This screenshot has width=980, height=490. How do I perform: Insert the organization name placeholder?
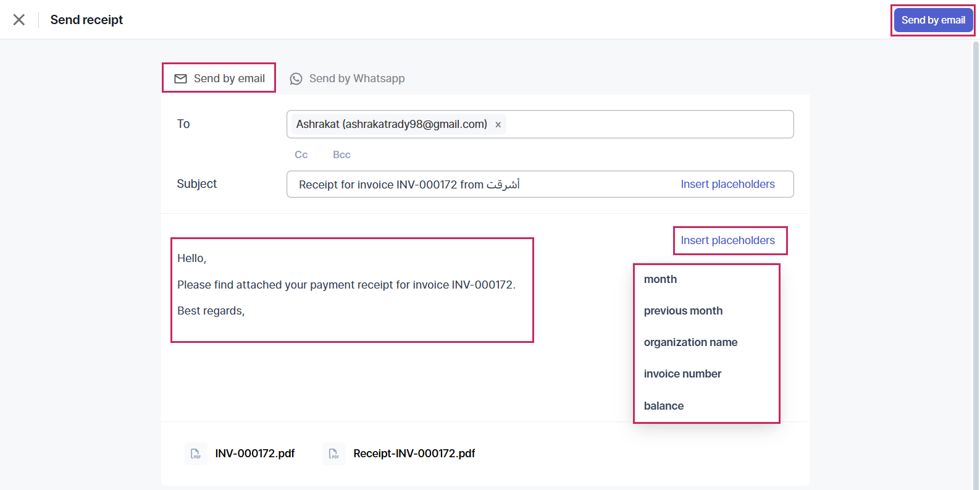coord(690,342)
